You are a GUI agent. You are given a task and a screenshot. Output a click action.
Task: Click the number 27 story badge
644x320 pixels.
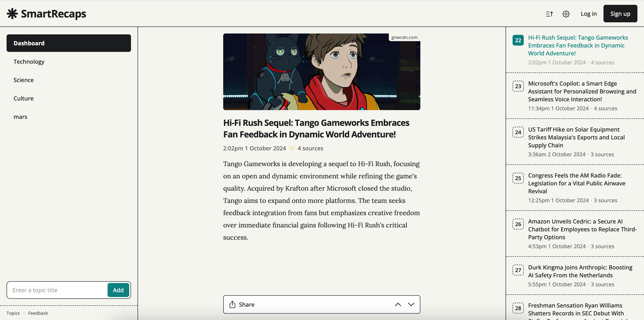518,270
